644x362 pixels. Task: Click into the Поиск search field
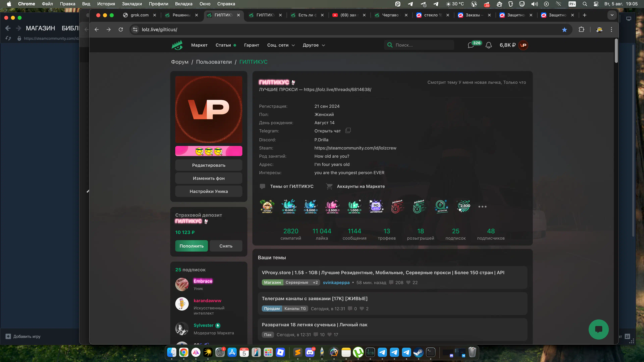[419, 45]
